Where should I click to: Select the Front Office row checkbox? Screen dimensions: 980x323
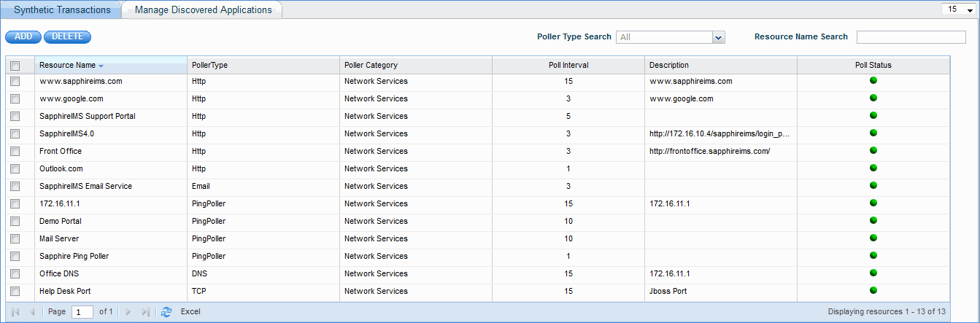(x=15, y=152)
